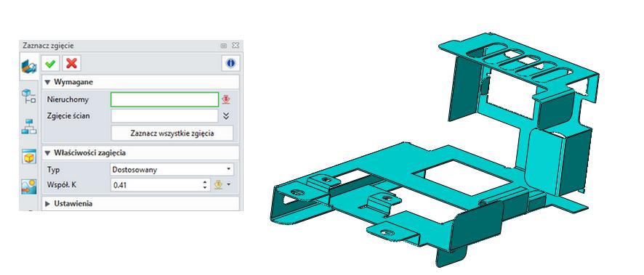Expand the Ustawienia section
The image size is (644, 275).
(48, 204)
